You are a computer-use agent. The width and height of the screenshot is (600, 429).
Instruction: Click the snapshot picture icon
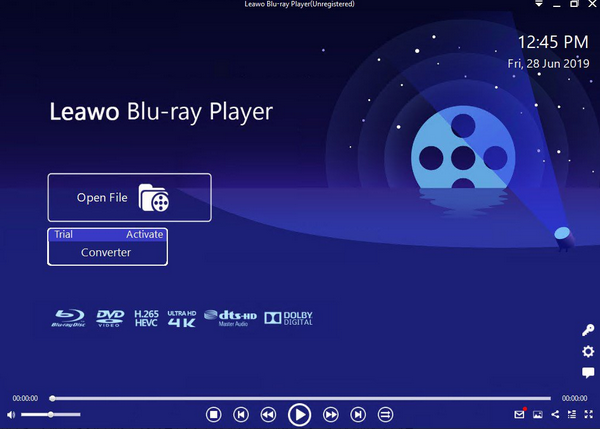click(538, 414)
